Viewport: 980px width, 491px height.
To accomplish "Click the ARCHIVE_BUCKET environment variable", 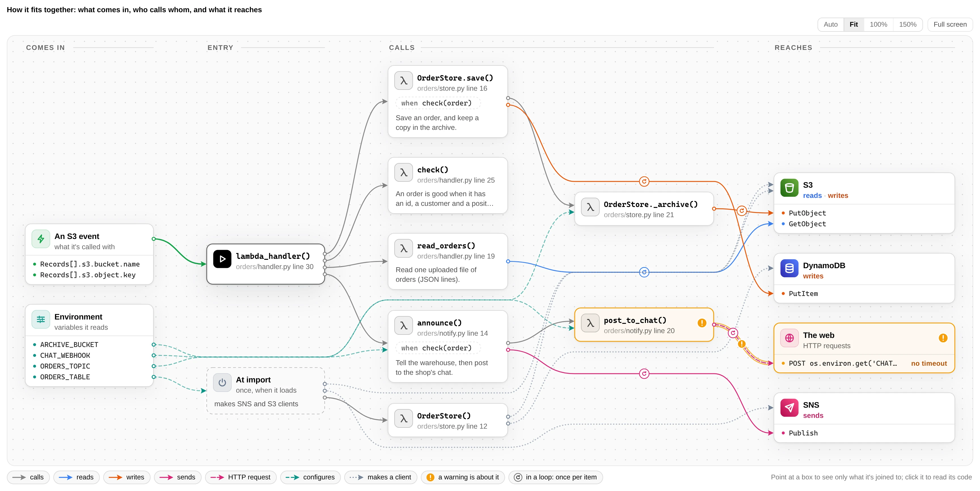I will tap(69, 344).
